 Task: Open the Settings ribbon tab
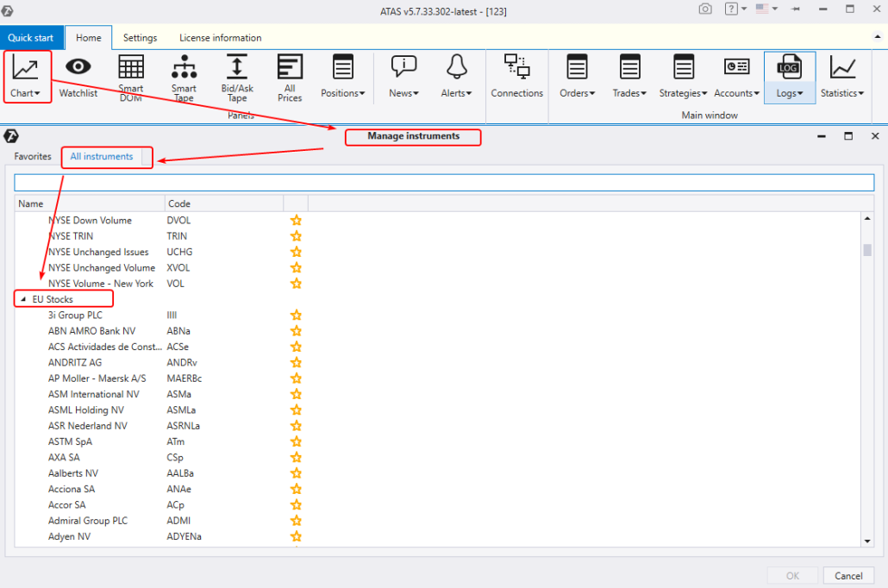[x=140, y=38]
